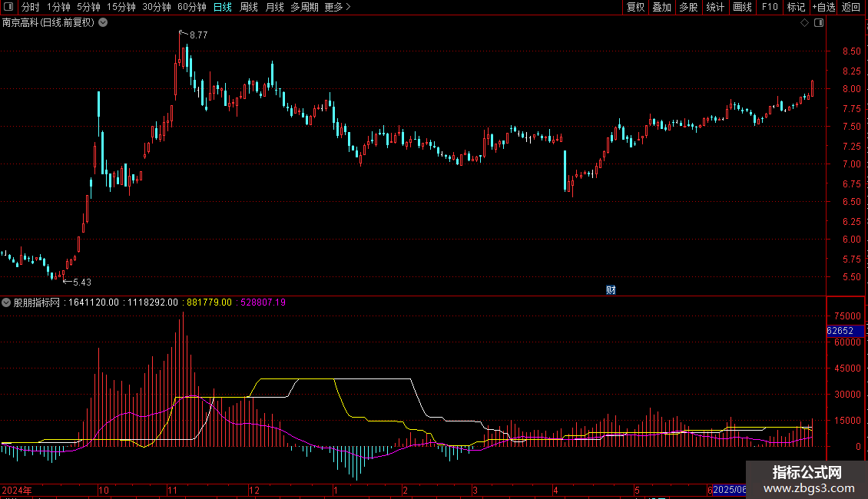The image size is (868, 499).
Task: Click the 75000 indicator axis label
Action: click(847, 316)
